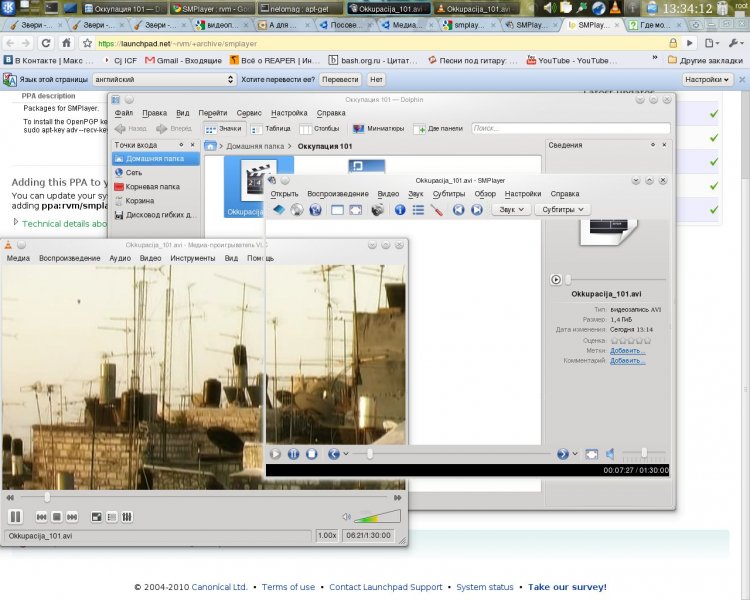This screenshot has width=750, height=600.
Task: Open VLC Инструменты menu
Action: pos(193,258)
